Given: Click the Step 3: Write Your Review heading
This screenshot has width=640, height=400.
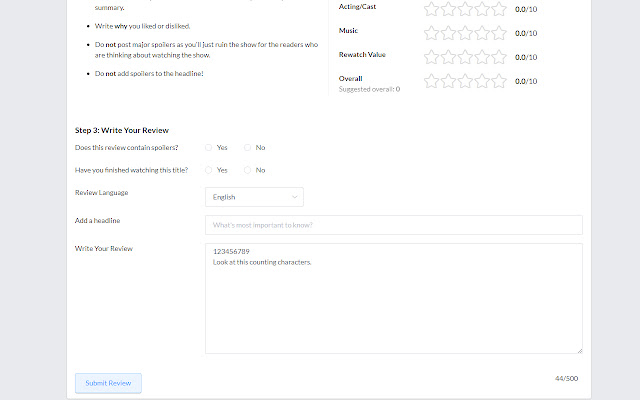Looking at the screenshot, I should pos(122,130).
